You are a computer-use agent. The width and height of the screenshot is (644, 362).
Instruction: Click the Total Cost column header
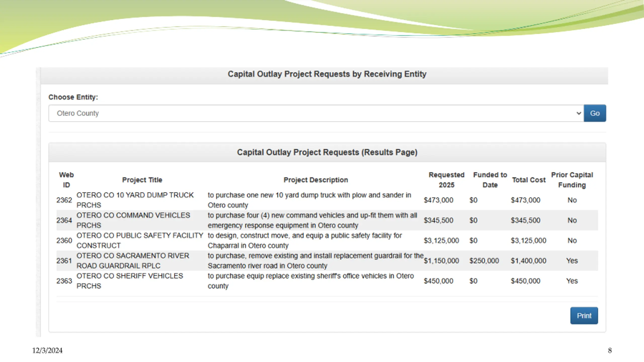pos(529,180)
